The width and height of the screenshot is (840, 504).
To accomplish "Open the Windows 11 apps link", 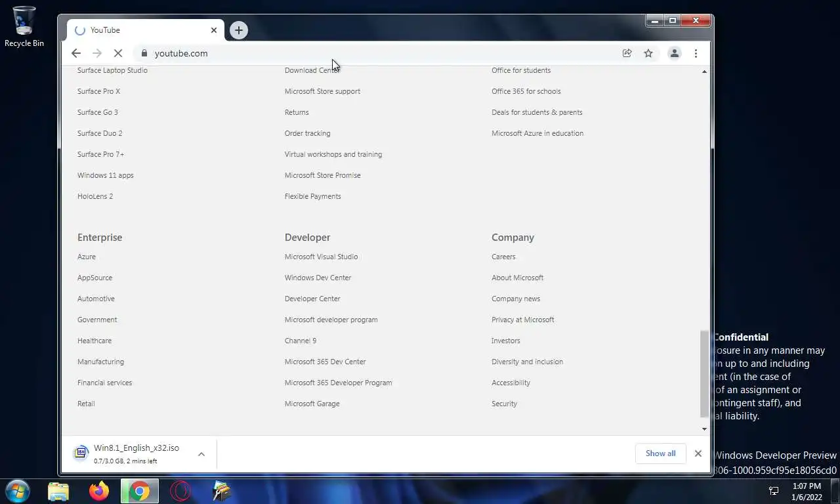I will tap(105, 175).
